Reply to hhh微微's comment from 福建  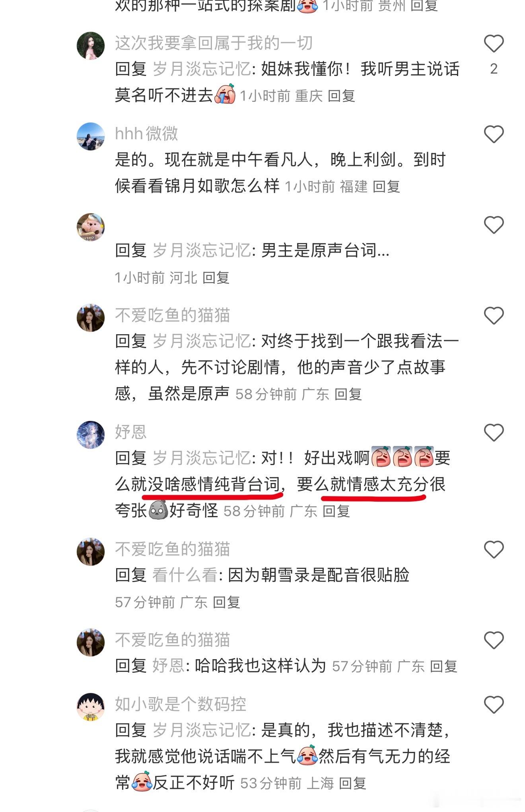[386, 186]
